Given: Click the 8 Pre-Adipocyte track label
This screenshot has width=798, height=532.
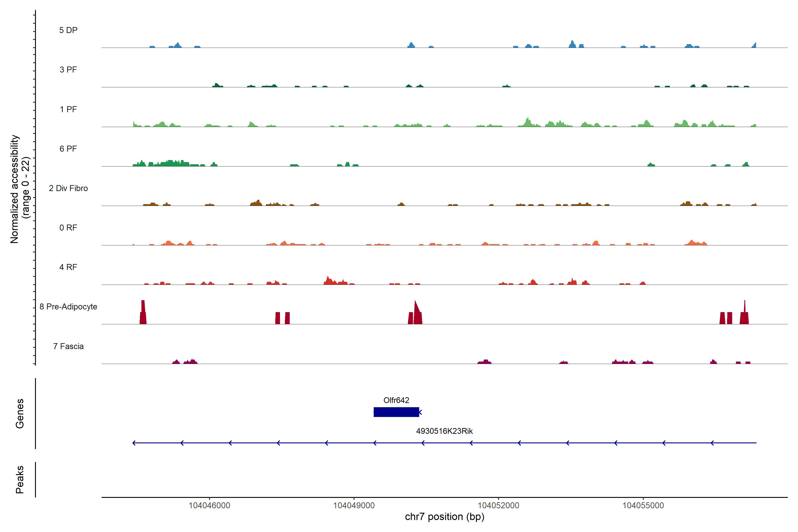Looking at the screenshot, I should (68, 307).
